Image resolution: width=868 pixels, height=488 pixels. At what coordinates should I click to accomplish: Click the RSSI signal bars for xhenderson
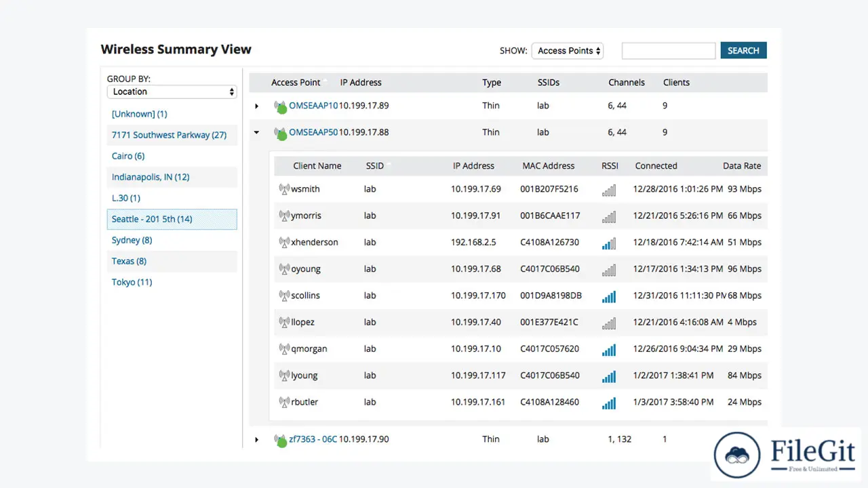(x=609, y=243)
